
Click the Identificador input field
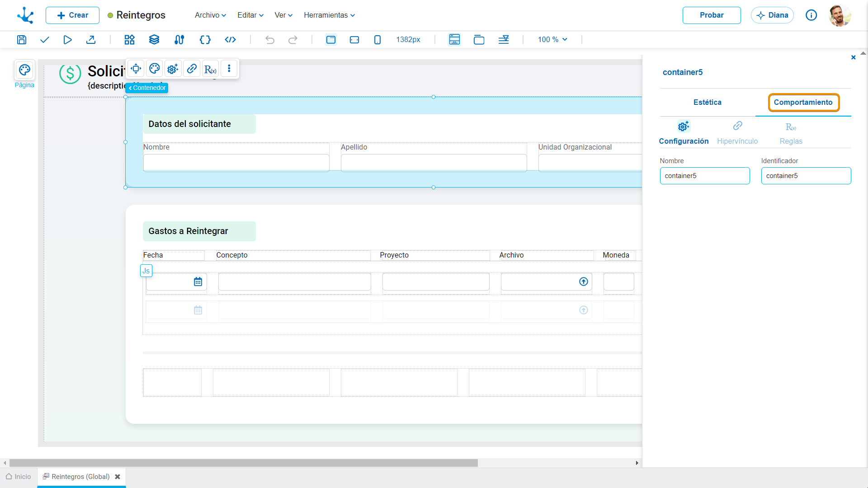(806, 176)
